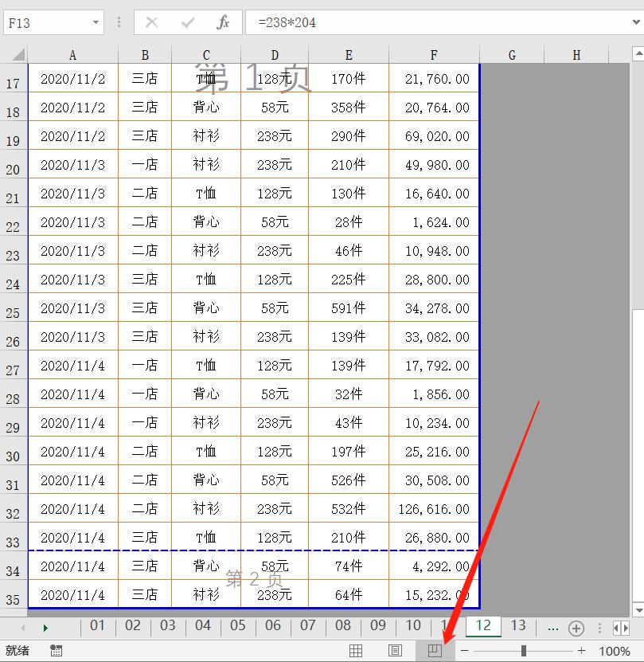The width and height of the screenshot is (644, 662).
Task: Click the 就绪 status text
Action: [18, 651]
